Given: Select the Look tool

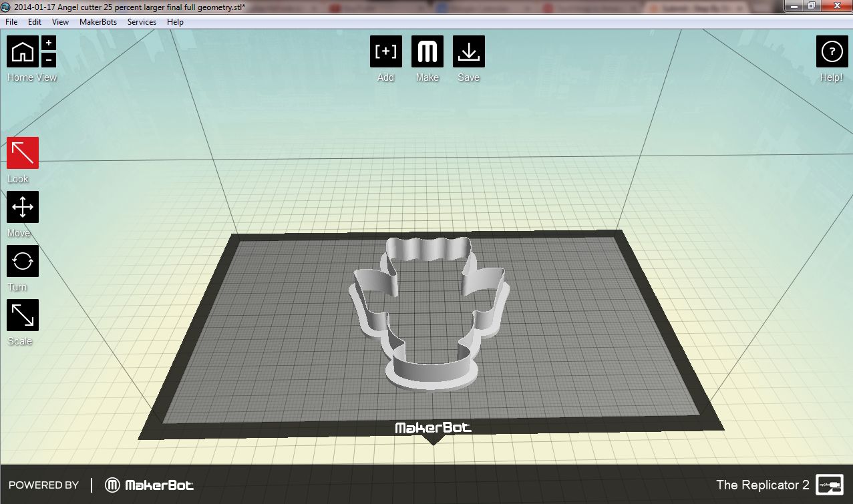Looking at the screenshot, I should 22,152.
